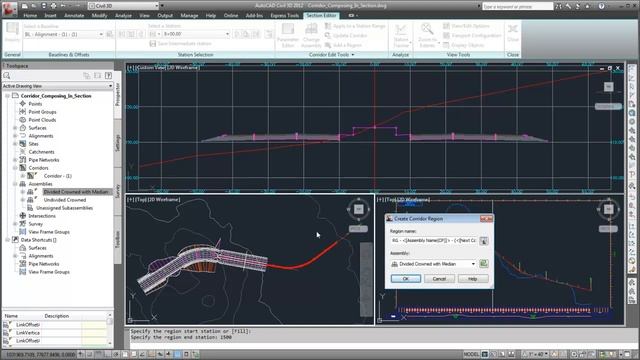
Task: Click Update Corridor in the ribbon
Action: (x=346, y=36)
